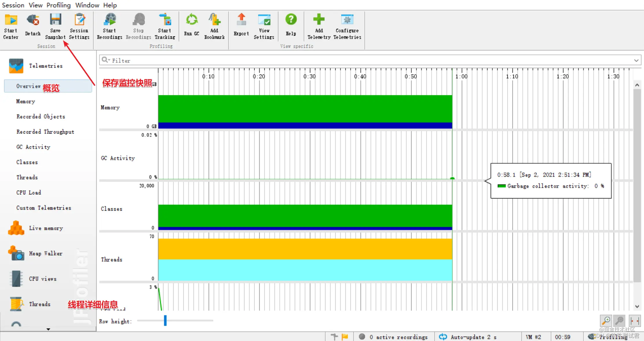Open the Heap Walker section
644x341 pixels.
coord(45,254)
